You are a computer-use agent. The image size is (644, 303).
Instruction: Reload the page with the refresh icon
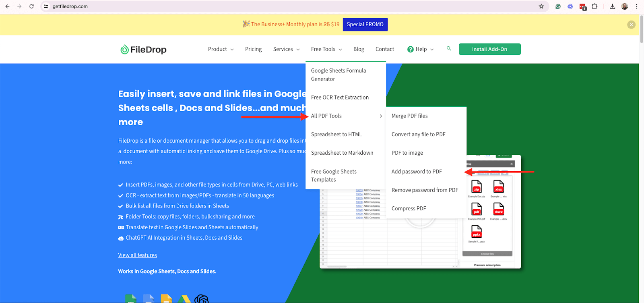click(x=31, y=6)
